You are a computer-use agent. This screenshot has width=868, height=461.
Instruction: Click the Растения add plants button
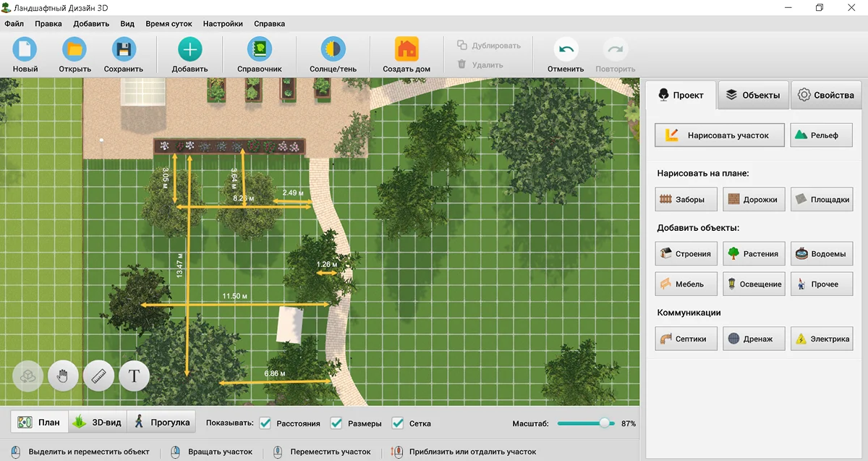(x=753, y=254)
